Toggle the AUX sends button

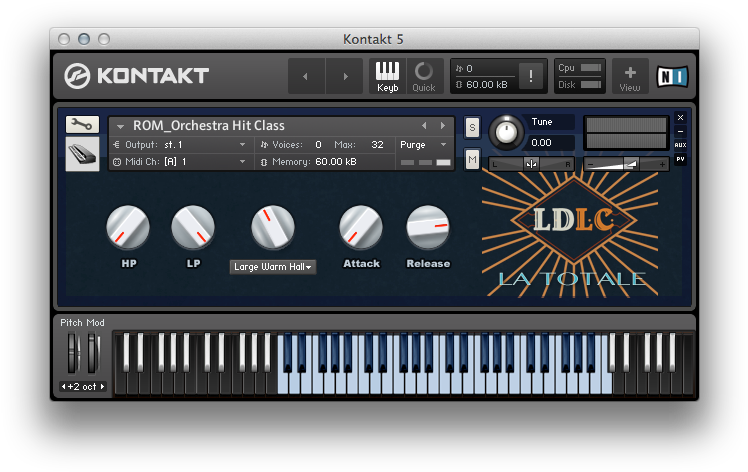681,145
